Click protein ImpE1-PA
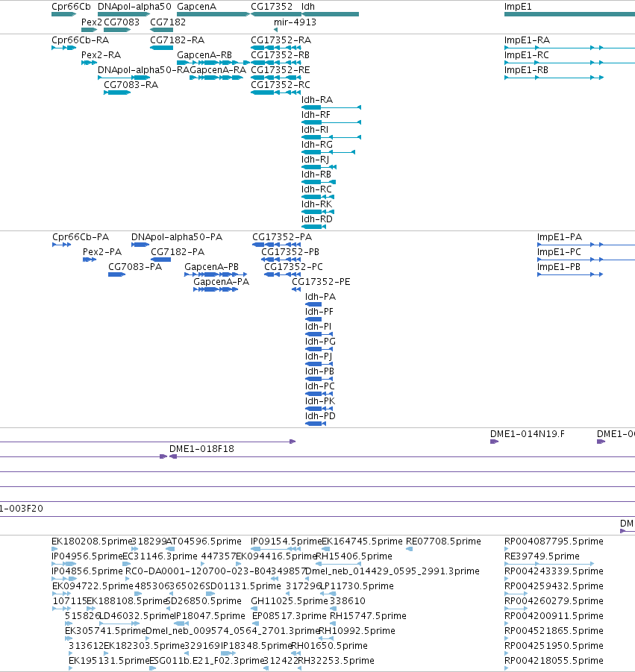Viewport: 635px width, 672px height. pyautogui.click(x=560, y=237)
